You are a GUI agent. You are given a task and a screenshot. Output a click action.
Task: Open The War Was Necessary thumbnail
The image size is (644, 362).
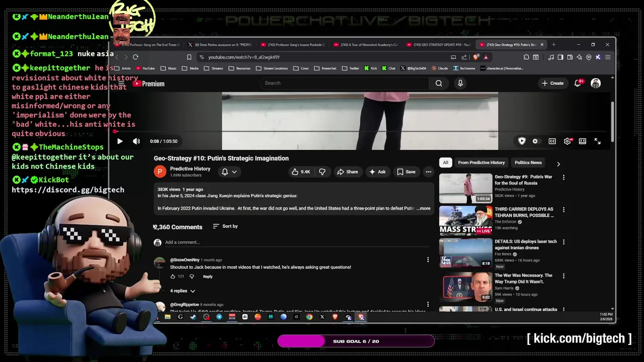coord(466,287)
